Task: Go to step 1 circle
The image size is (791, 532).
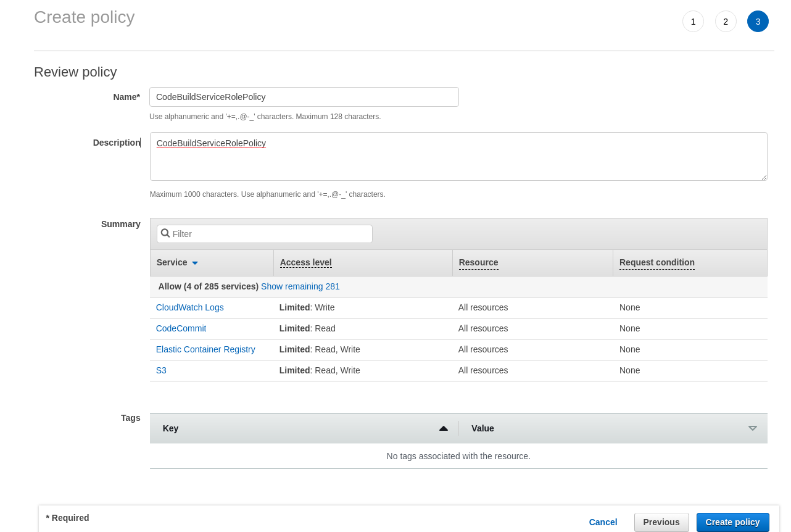Action: coord(693,22)
